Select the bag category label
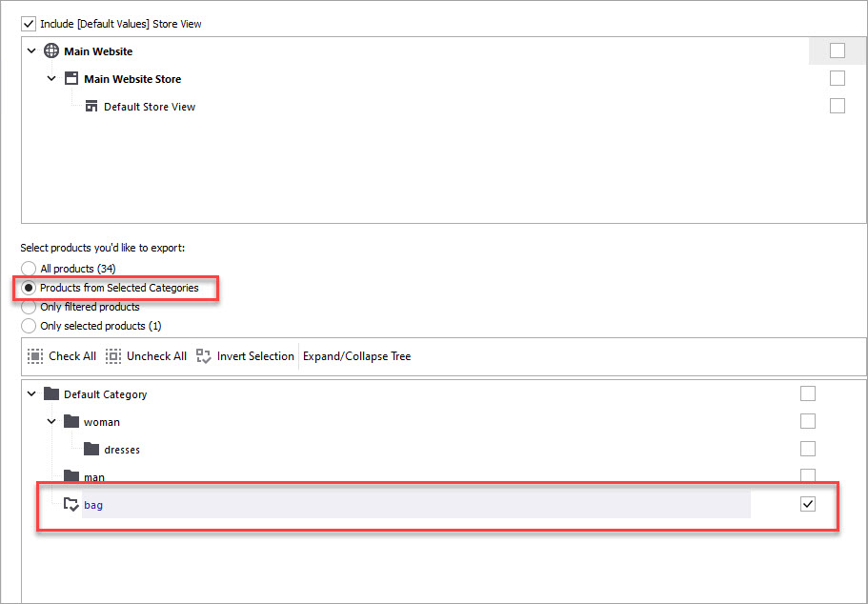The image size is (868, 604). tap(93, 506)
